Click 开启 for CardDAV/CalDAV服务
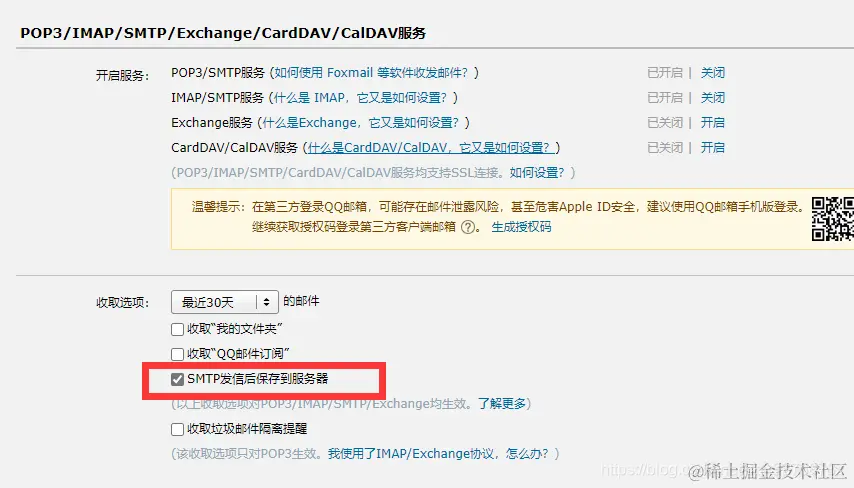The image size is (854, 488). click(x=712, y=148)
